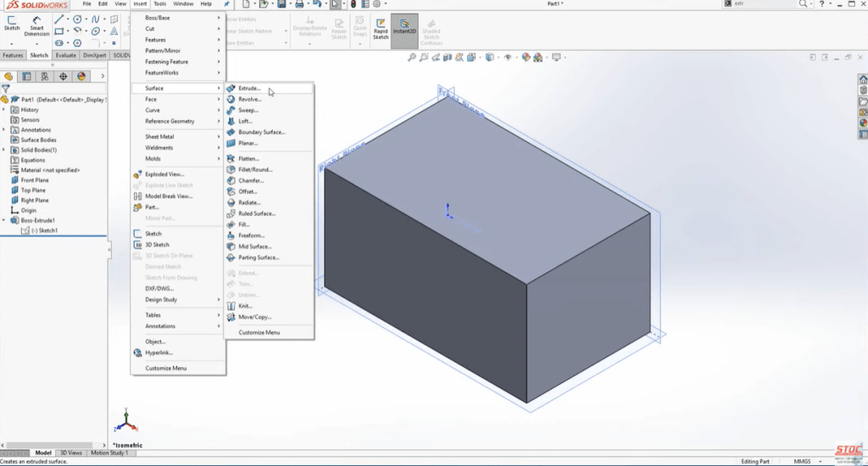Pin the menu bar with pushpin
Screen dimensions: 868x466
(x=227, y=4)
